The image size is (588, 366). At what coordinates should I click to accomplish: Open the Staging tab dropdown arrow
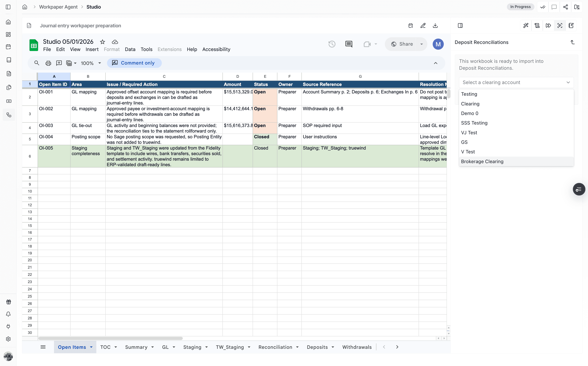coord(206,347)
